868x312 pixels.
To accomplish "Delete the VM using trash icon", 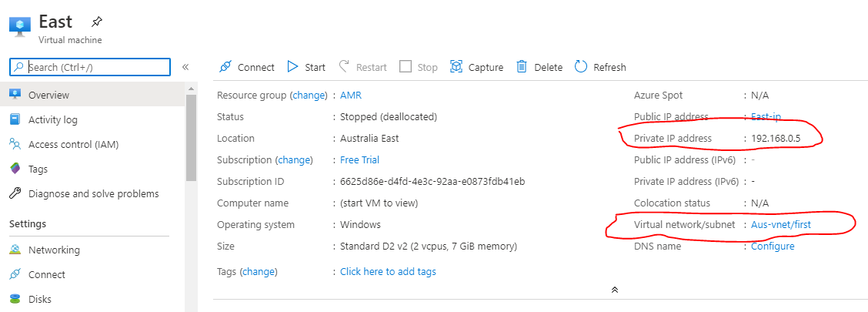I will coord(522,67).
